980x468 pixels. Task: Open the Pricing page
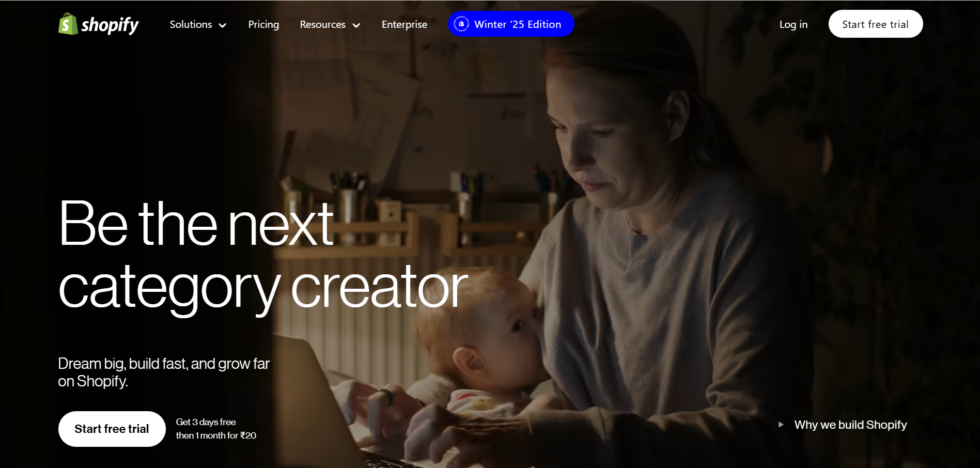pyautogui.click(x=263, y=24)
